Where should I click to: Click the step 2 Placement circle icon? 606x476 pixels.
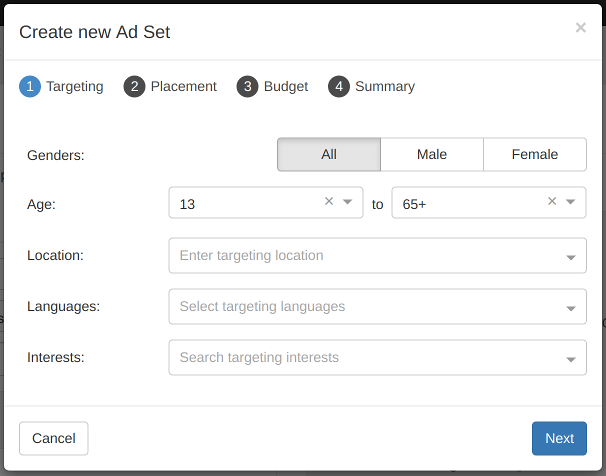point(134,87)
